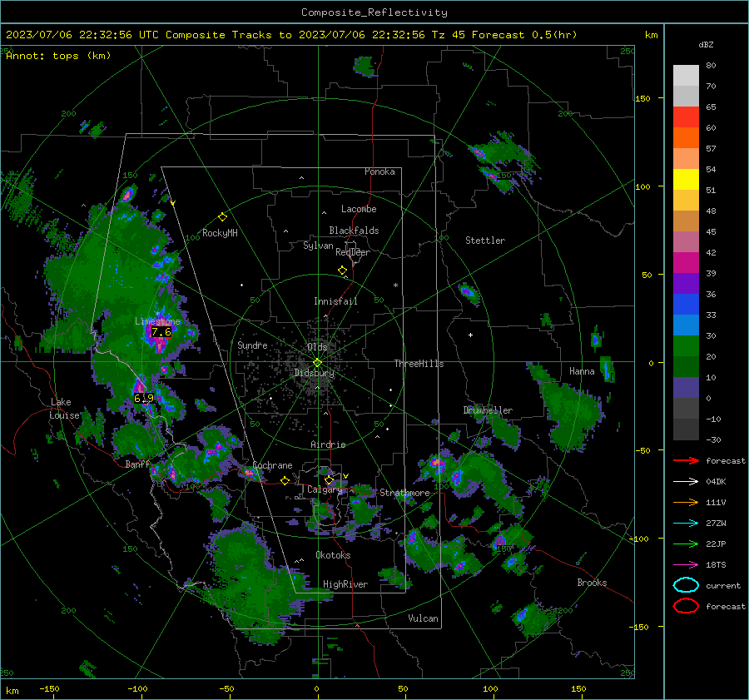749x700 pixels.
Task: Click the Cochrane town label
Action: (272, 465)
